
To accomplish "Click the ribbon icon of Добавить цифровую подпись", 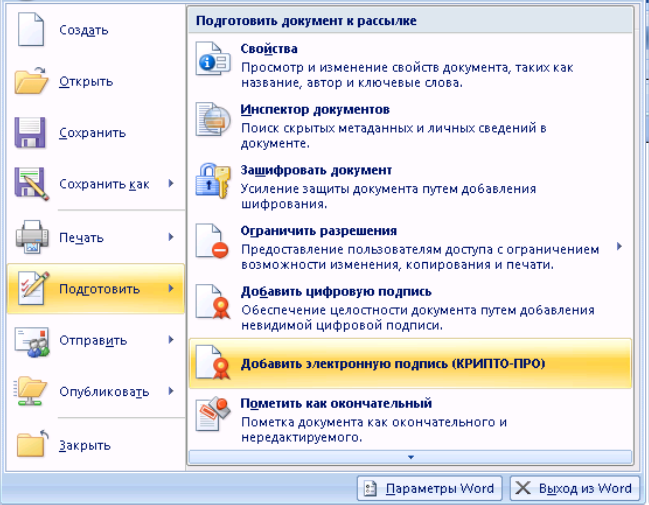I will coord(213,302).
